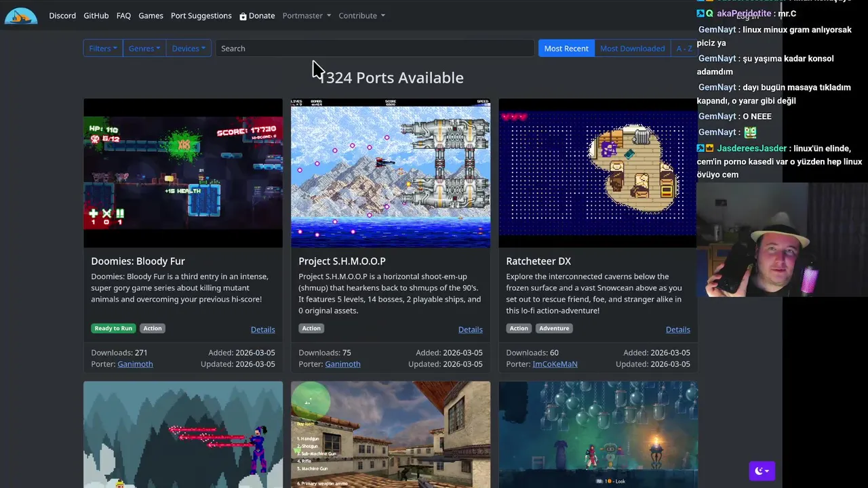Click Action tag on Ratcheteer DX card
The width and height of the screenshot is (868, 488).
519,328
